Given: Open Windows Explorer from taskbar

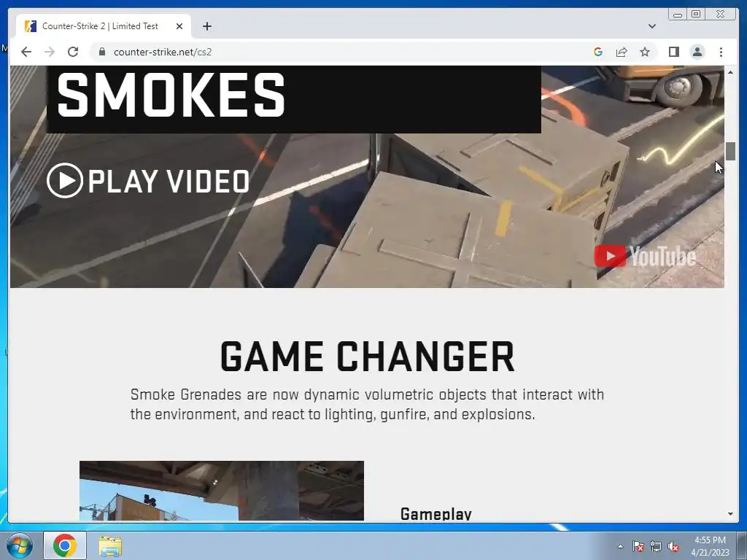Looking at the screenshot, I should 110,546.
